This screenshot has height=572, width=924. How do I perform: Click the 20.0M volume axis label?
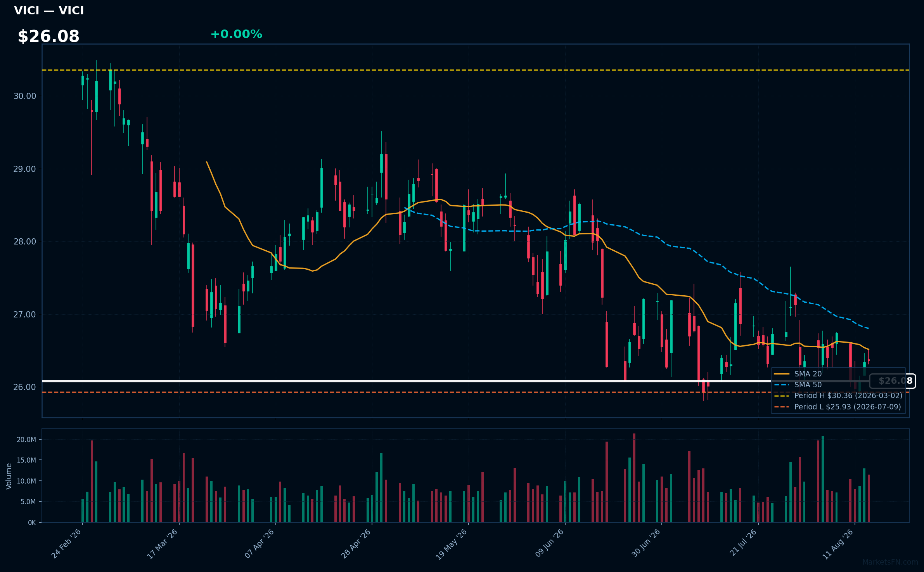[26, 440]
